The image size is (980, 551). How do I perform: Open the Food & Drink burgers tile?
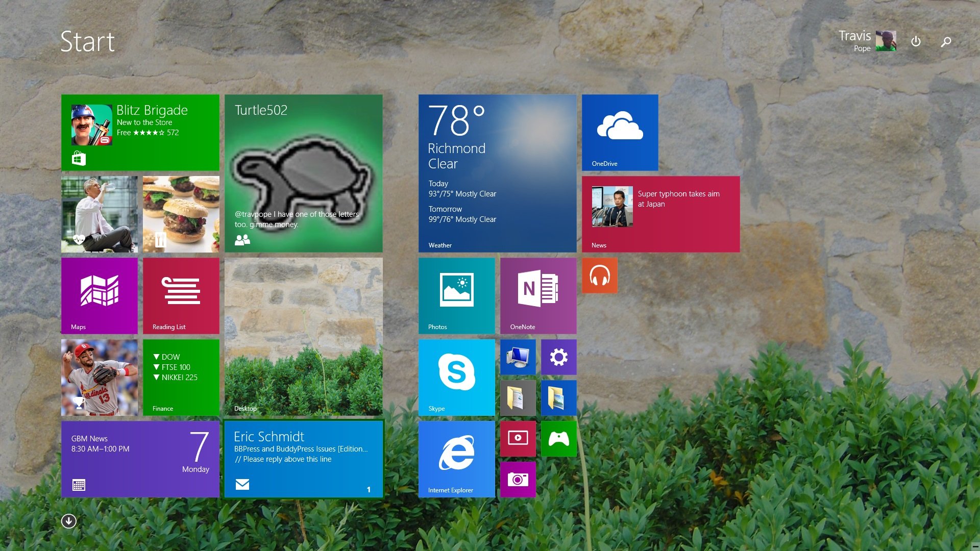point(181,214)
